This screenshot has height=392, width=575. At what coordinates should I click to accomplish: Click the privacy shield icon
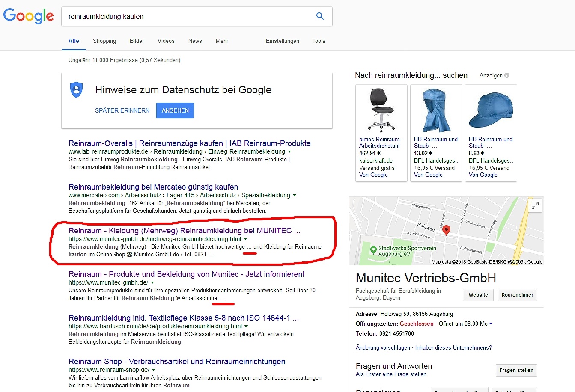point(76,90)
